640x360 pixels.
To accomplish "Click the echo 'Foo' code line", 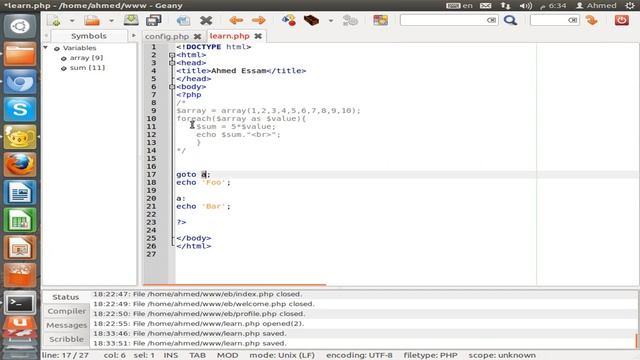I will point(203,182).
